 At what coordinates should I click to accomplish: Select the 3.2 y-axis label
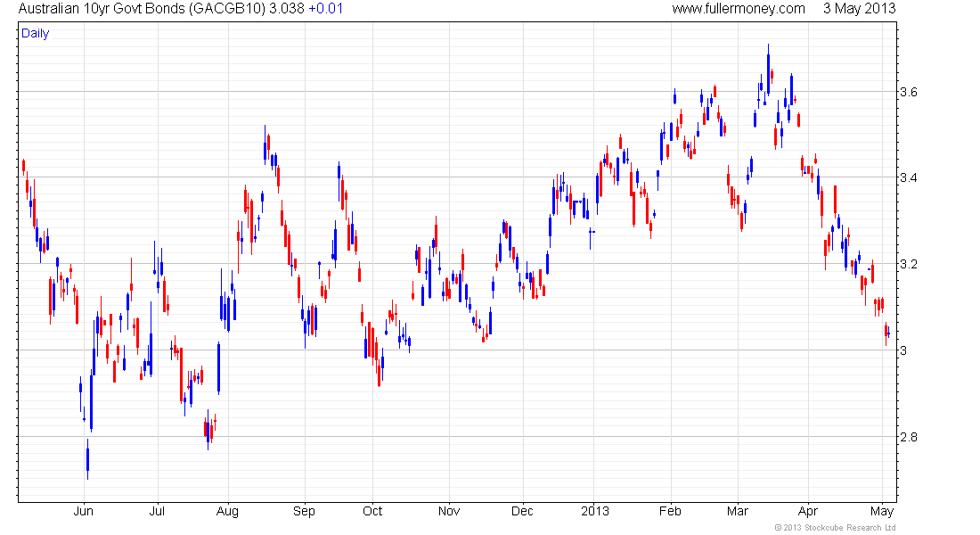coord(909,264)
